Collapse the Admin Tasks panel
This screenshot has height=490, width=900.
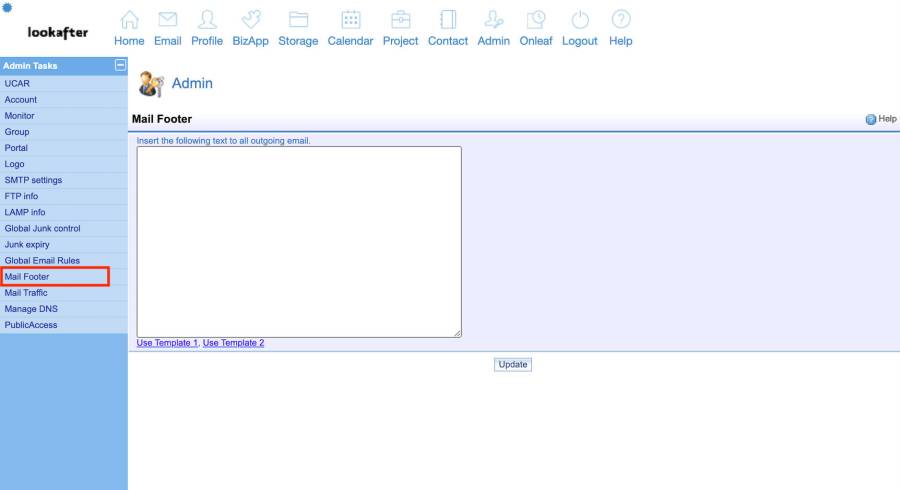(x=121, y=66)
